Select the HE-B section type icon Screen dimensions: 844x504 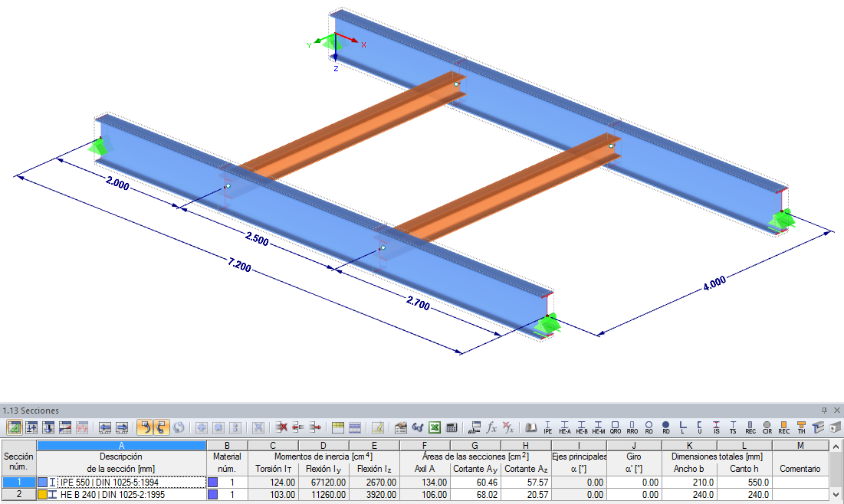[x=581, y=427]
